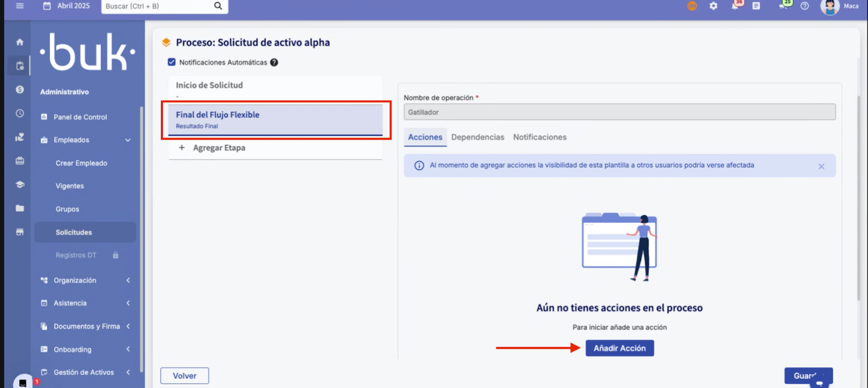Switch to the Dependencias tab
Image resolution: width=868 pixels, height=388 pixels.
click(x=477, y=137)
